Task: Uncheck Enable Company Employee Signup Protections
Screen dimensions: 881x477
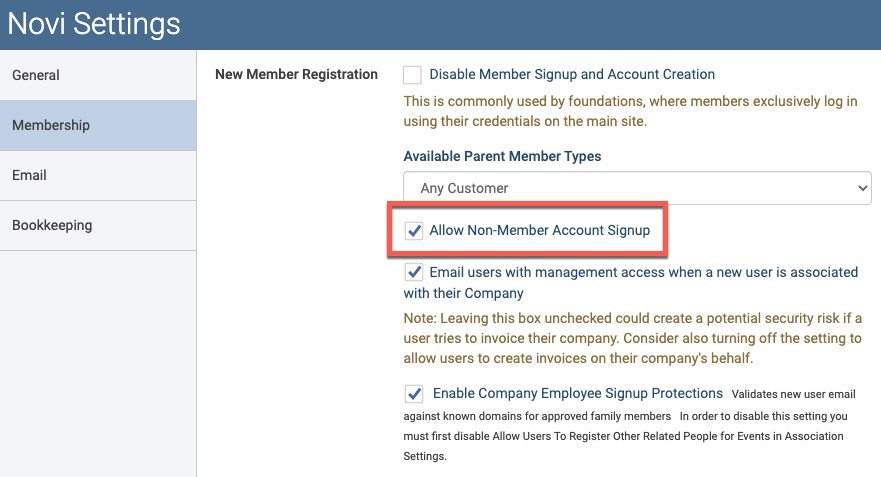Action: click(414, 394)
